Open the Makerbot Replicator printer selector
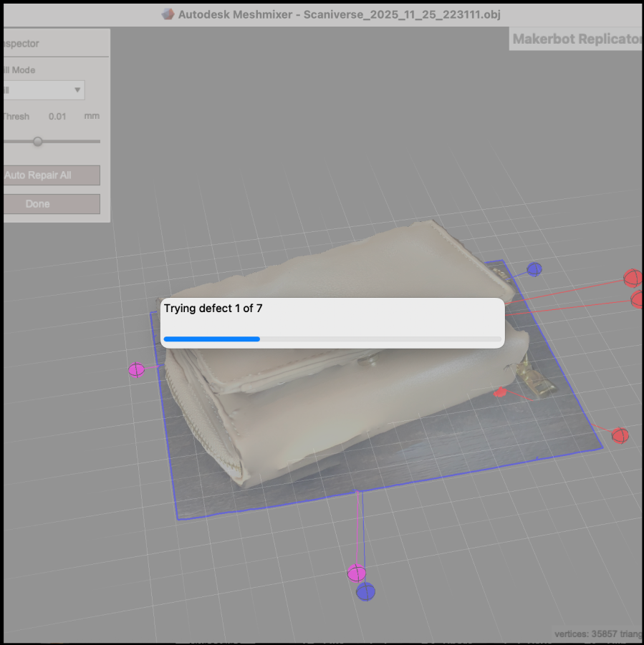The height and width of the screenshot is (645, 644). (576, 39)
